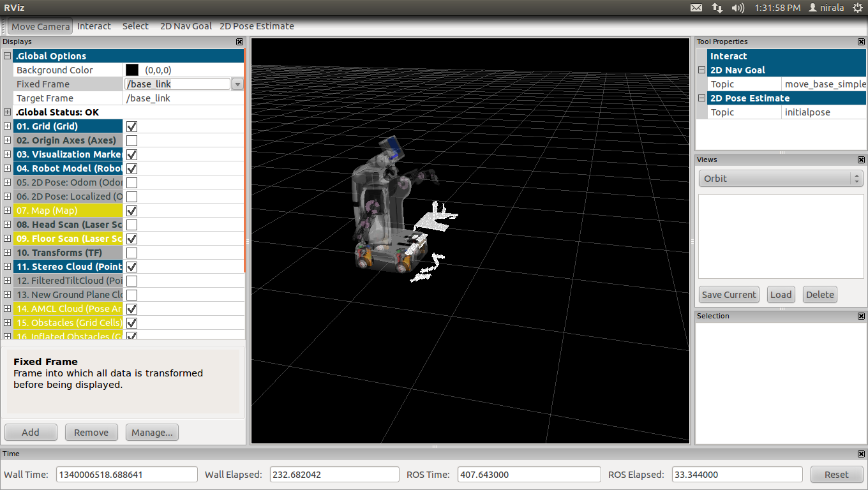Image resolution: width=868 pixels, height=490 pixels.
Task: Toggle the 09. Floor Scan checkbox
Action: coord(131,239)
